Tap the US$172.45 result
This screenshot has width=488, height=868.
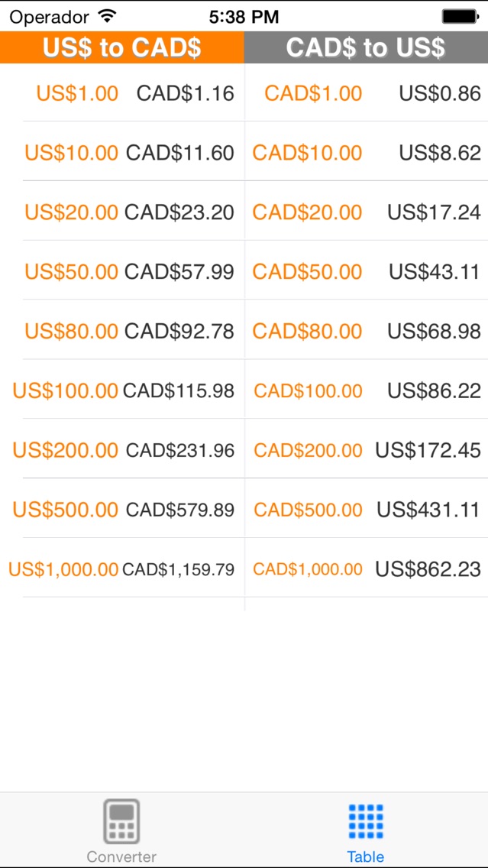(428, 450)
